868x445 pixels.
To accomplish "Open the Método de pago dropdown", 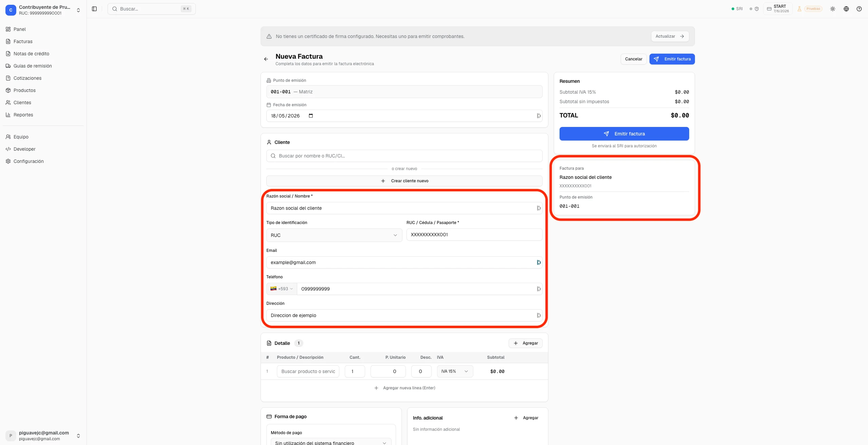I will pos(331,442).
